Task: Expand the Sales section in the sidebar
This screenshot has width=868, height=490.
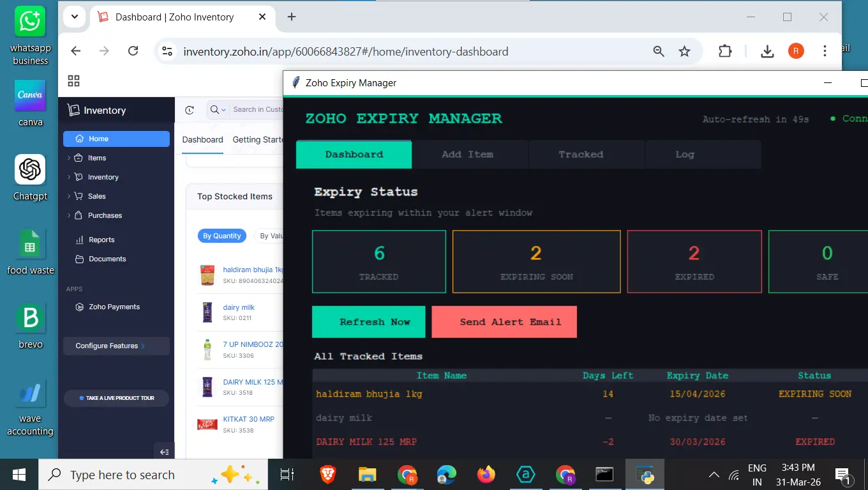Action: (70, 196)
